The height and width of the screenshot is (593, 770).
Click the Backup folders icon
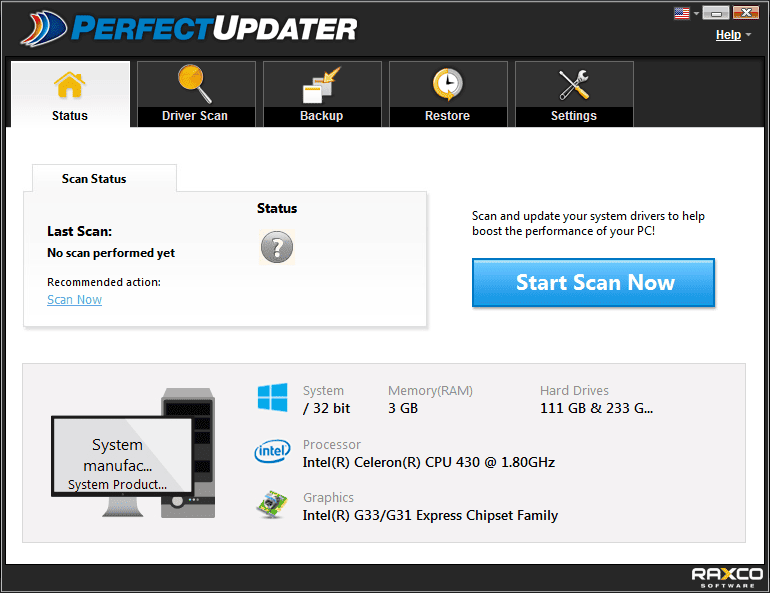click(321, 85)
